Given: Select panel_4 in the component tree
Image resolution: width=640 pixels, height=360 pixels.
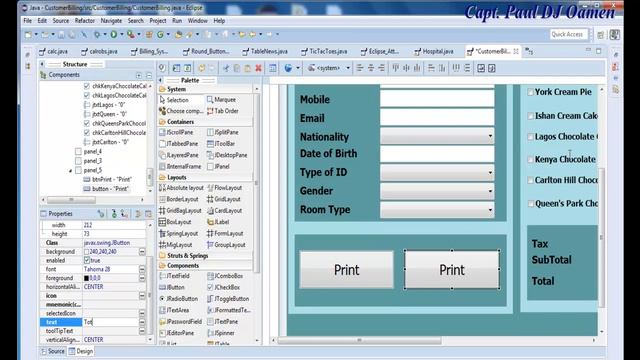Looking at the screenshot, I should pyautogui.click(x=89, y=151).
